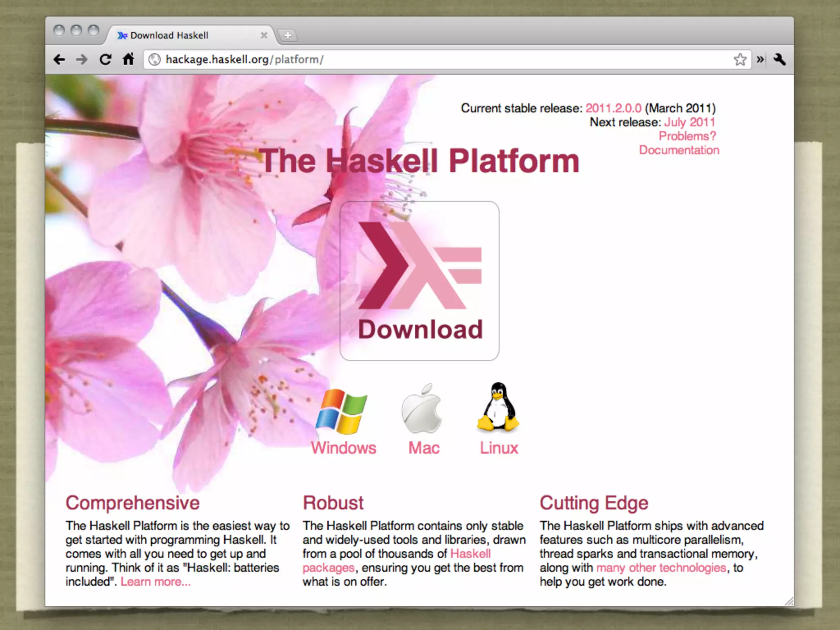Open the Problems? link

pos(687,136)
